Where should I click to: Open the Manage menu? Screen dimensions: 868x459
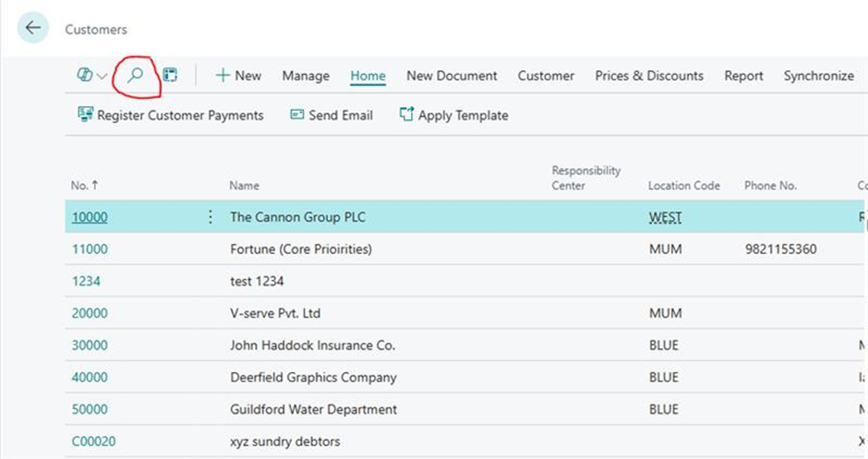click(x=306, y=76)
